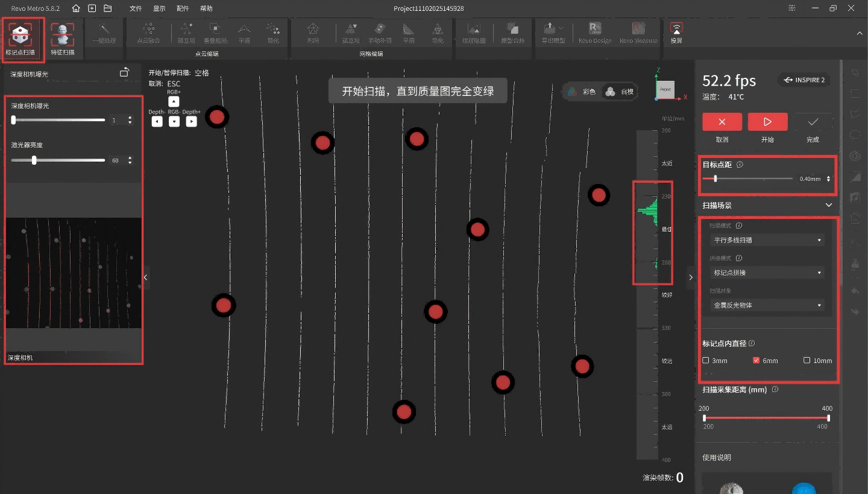Image resolution: width=868 pixels, height=494 pixels.
Task: Open the 平行多线扫描 scan mode dropdown
Action: pyautogui.click(x=767, y=240)
